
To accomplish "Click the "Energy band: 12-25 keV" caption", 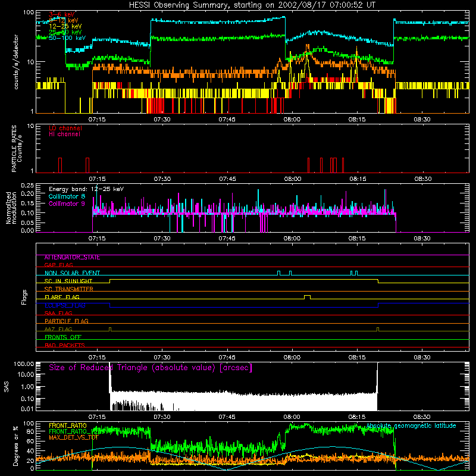I will [x=86, y=189].
